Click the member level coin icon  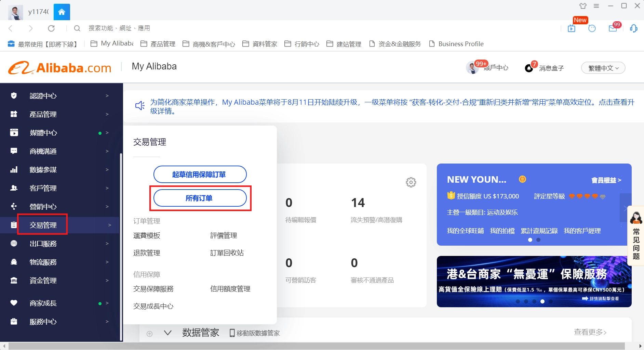[x=522, y=179]
